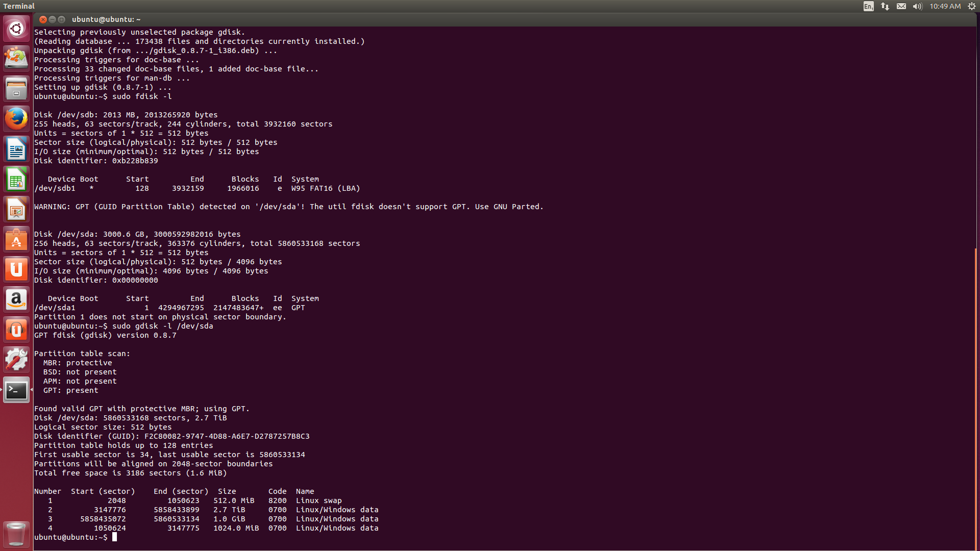The height and width of the screenshot is (551, 980).
Task: Click the Terminal icon in launcher
Action: click(16, 390)
